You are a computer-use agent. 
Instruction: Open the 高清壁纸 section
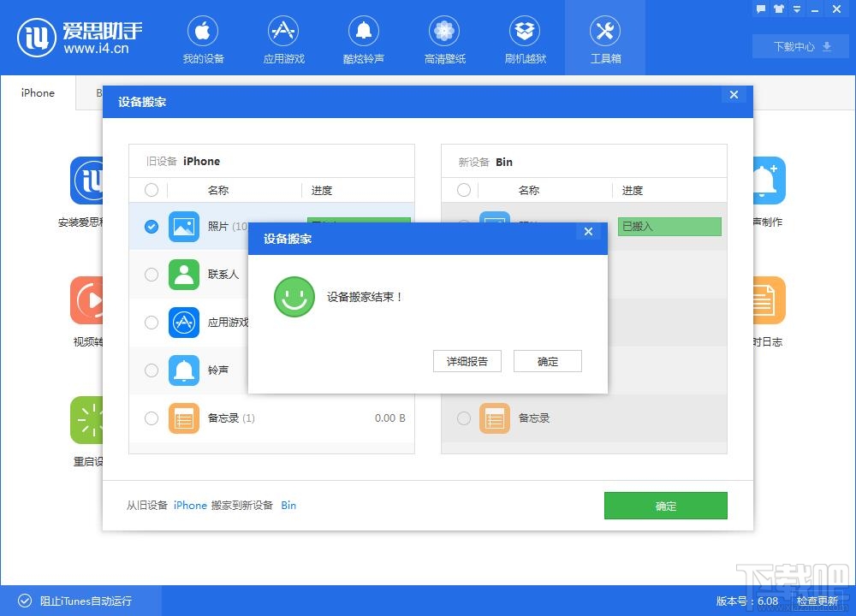click(443, 38)
